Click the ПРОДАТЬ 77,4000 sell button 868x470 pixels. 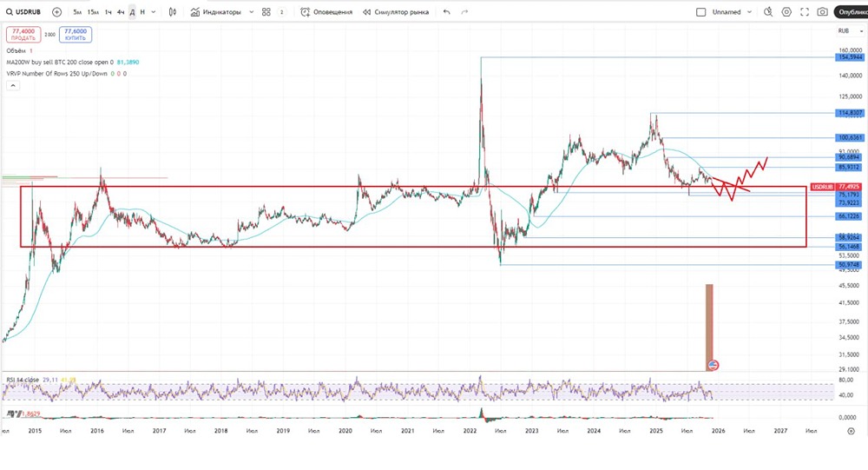(23, 35)
